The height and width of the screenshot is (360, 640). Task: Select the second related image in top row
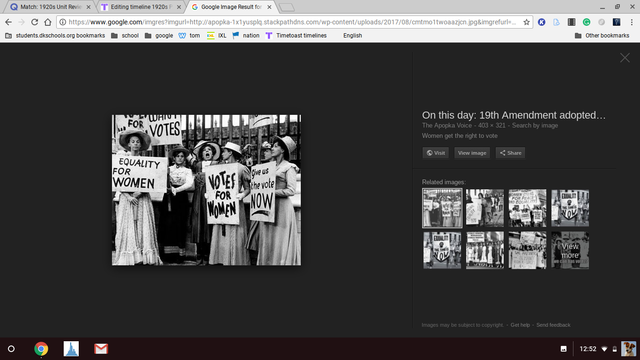coord(485,208)
